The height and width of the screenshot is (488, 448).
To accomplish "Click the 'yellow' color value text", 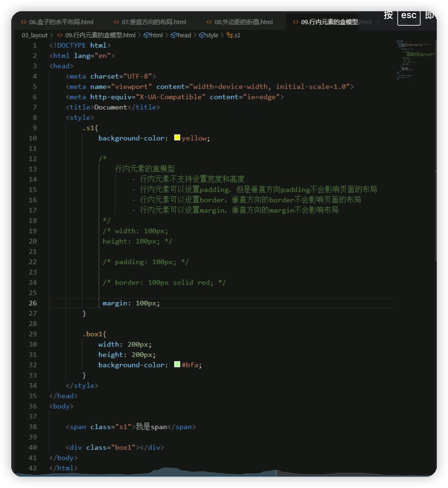I will pyautogui.click(x=194, y=138).
